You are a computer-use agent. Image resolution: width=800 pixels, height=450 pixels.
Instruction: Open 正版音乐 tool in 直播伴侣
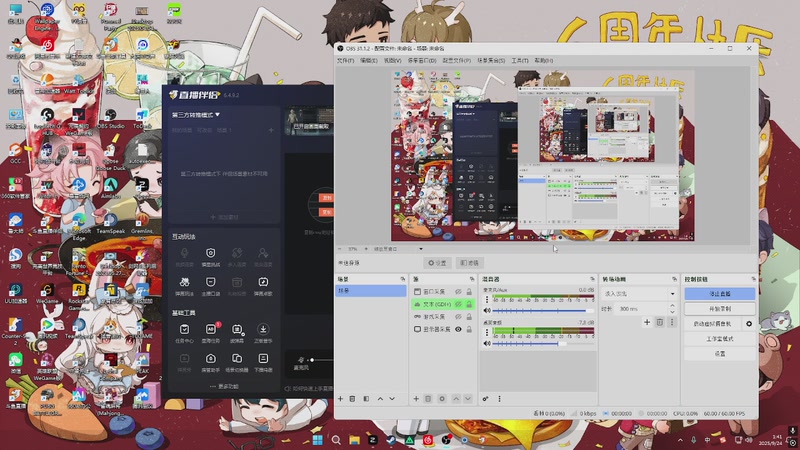(263, 334)
